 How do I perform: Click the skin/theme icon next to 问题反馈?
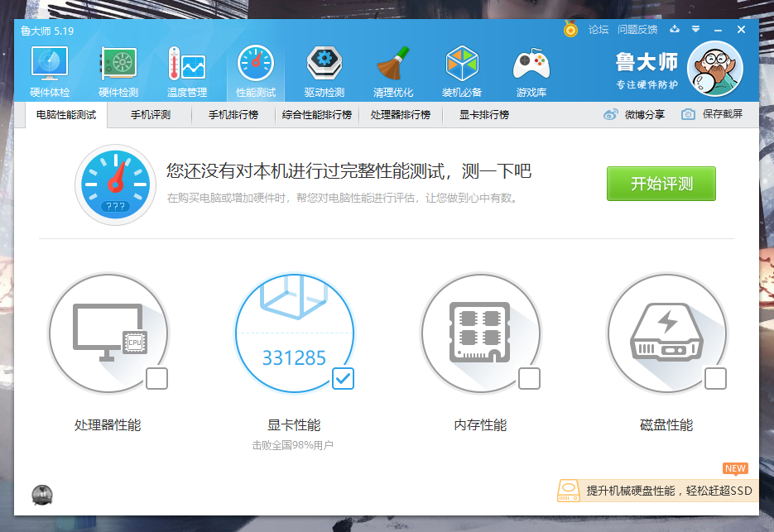[675, 29]
